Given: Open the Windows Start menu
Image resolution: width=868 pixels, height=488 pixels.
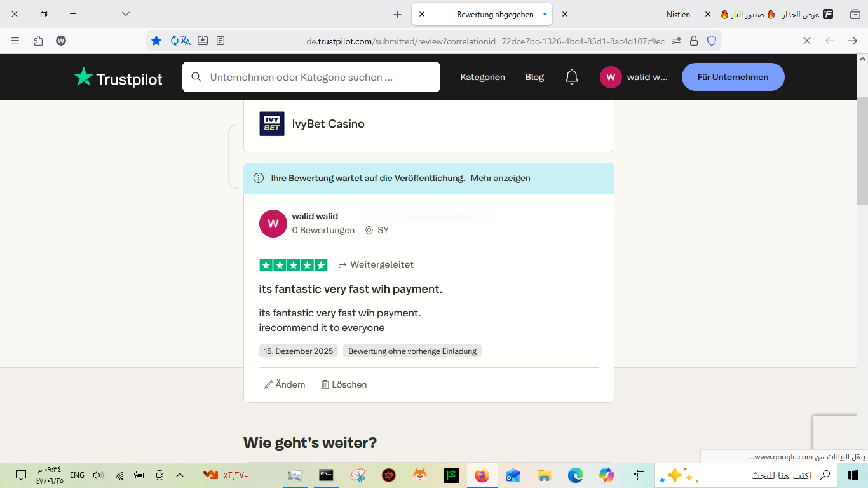Looking at the screenshot, I should [852, 475].
